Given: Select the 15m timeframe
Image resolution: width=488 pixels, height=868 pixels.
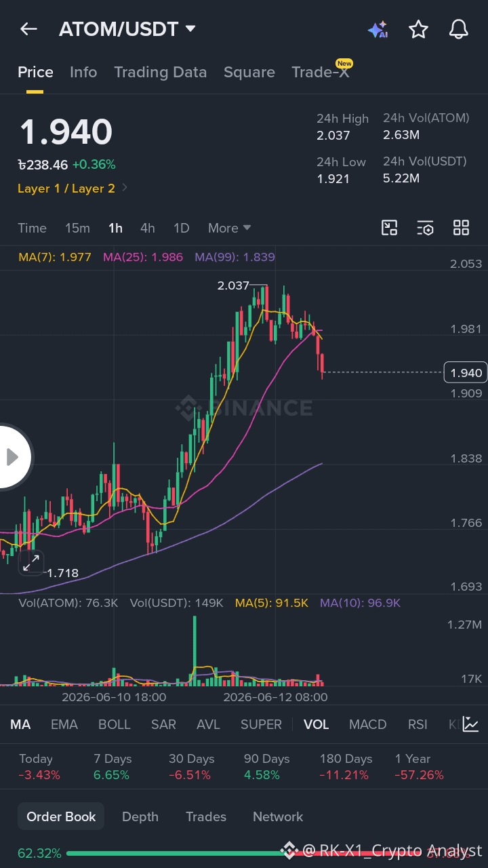Looking at the screenshot, I should point(77,228).
